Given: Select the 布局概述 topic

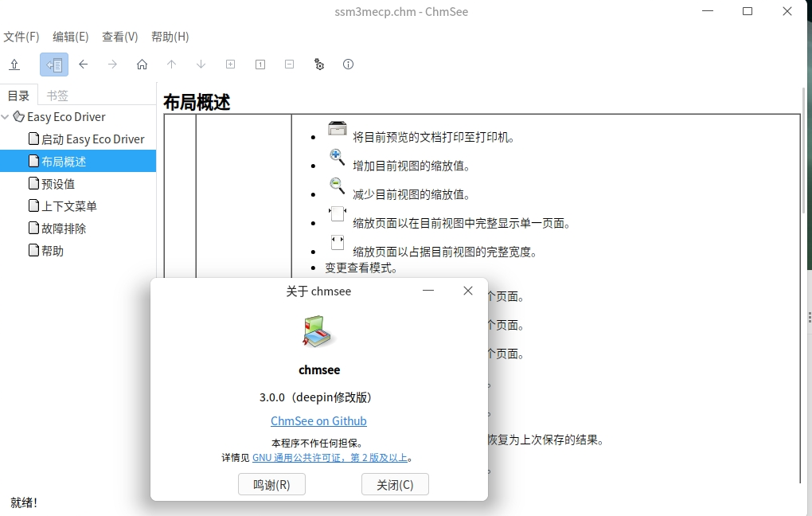Looking at the screenshot, I should [78, 161].
